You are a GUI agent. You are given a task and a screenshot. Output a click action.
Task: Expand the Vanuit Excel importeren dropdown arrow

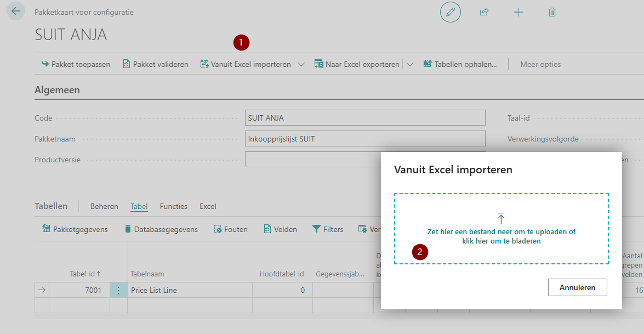[x=301, y=64]
